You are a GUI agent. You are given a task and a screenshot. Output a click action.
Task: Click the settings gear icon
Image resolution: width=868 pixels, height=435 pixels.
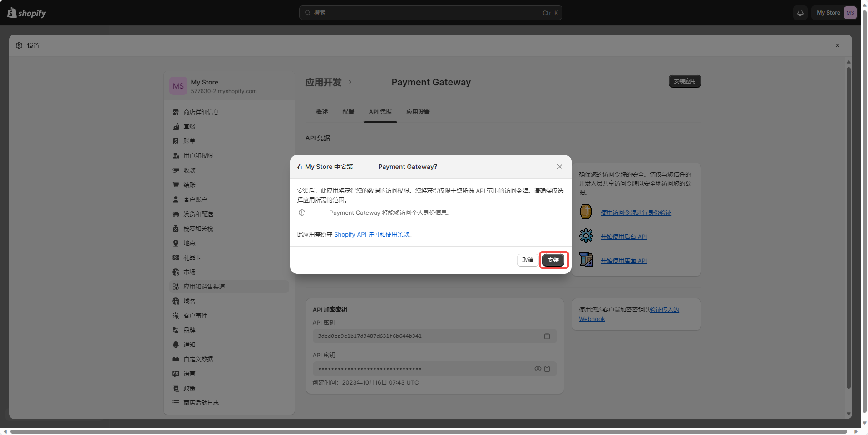pos(19,45)
